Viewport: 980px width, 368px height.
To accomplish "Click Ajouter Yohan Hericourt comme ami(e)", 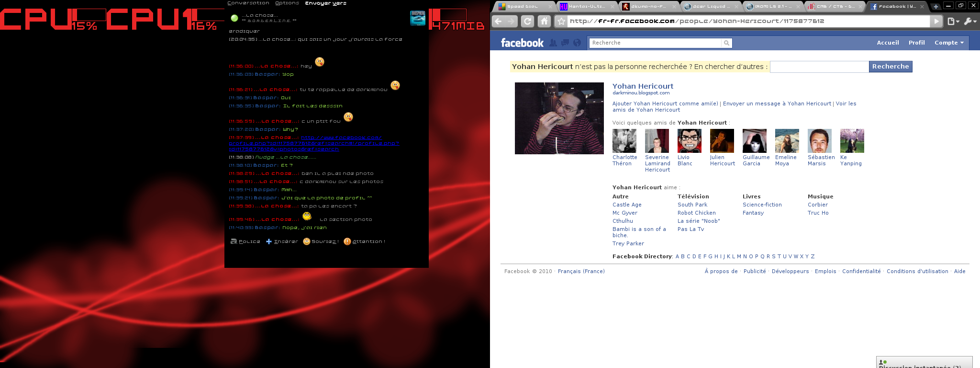I will click(665, 103).
